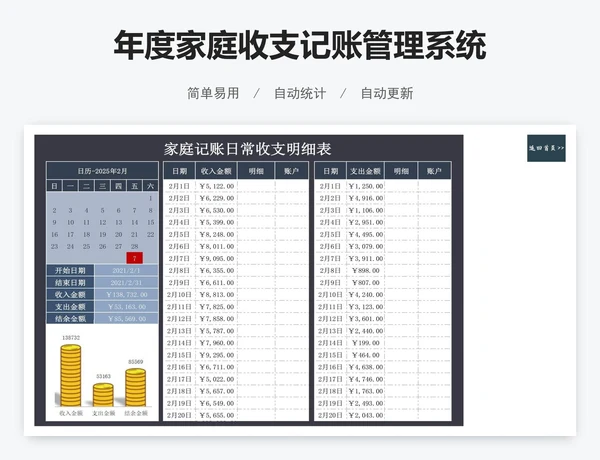Screen dimensions: 600x460
Task: Select expense amount ￥4,916.00
Action: coord(365,198)
